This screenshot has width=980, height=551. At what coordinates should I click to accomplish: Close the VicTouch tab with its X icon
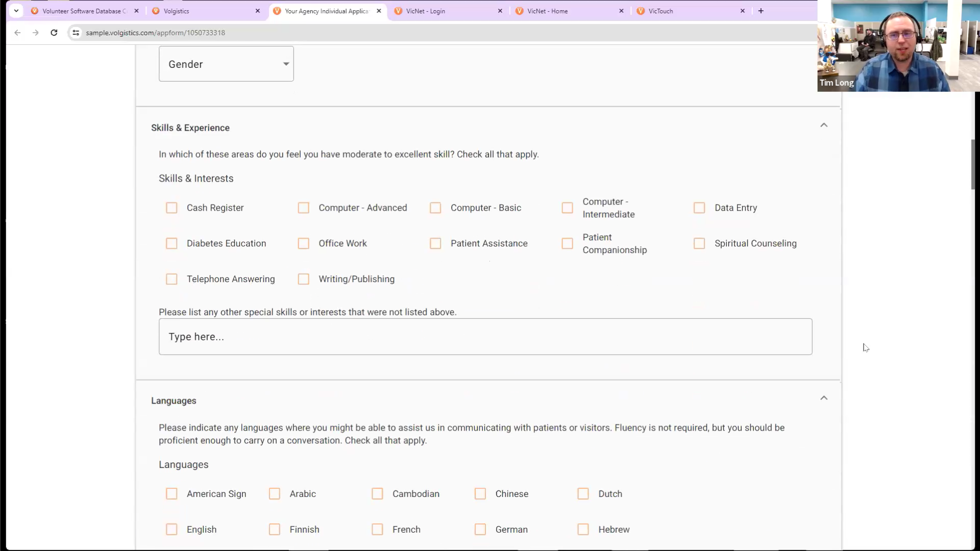click(x=743, y=11)
